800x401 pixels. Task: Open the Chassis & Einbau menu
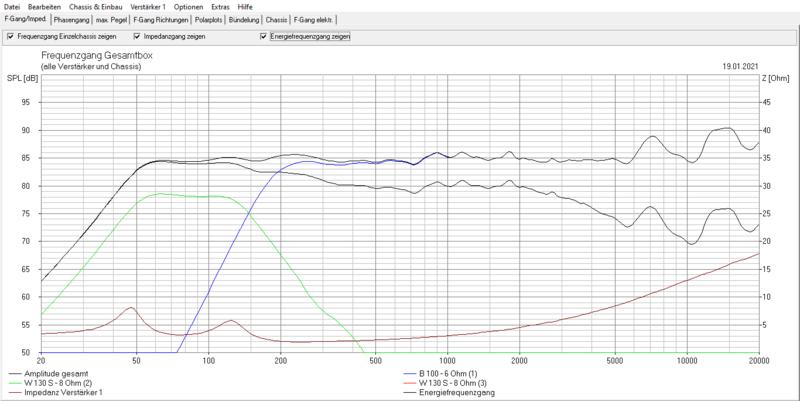[95, 7]
